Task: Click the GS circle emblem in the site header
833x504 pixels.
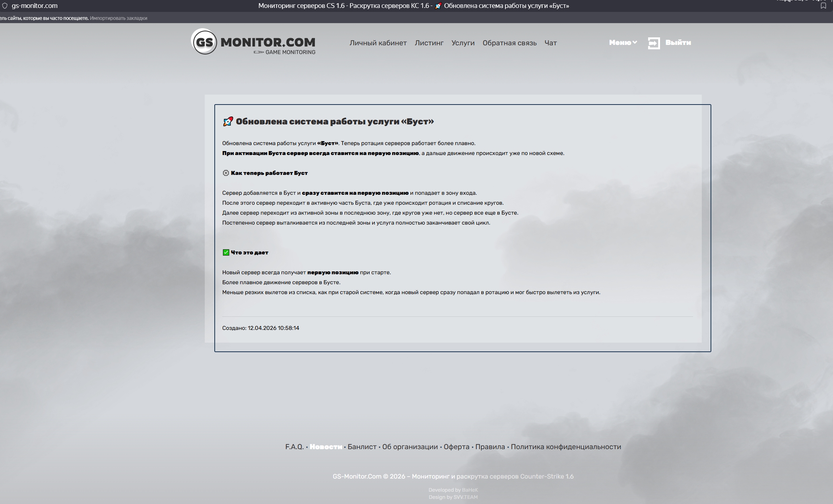Action: pyautogui.click(x=204, y=43)
